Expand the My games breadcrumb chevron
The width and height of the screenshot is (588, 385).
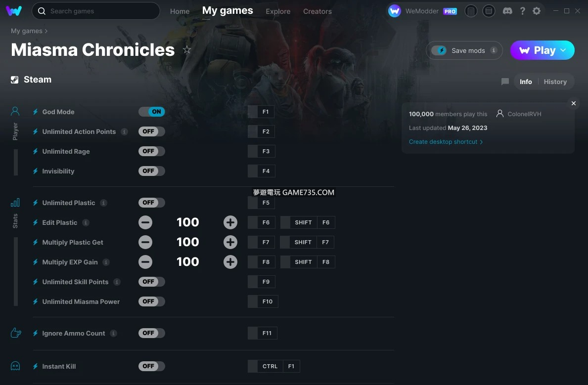(46, 31)
